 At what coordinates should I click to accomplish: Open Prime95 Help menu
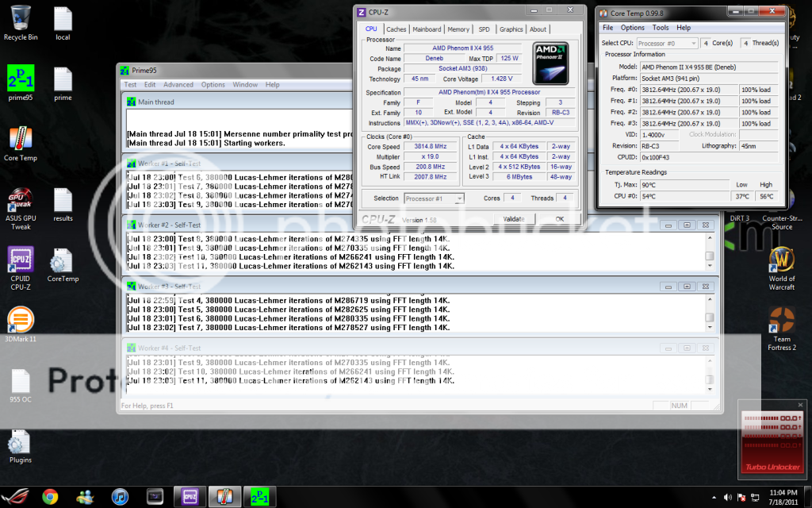[x=273, y=84]
